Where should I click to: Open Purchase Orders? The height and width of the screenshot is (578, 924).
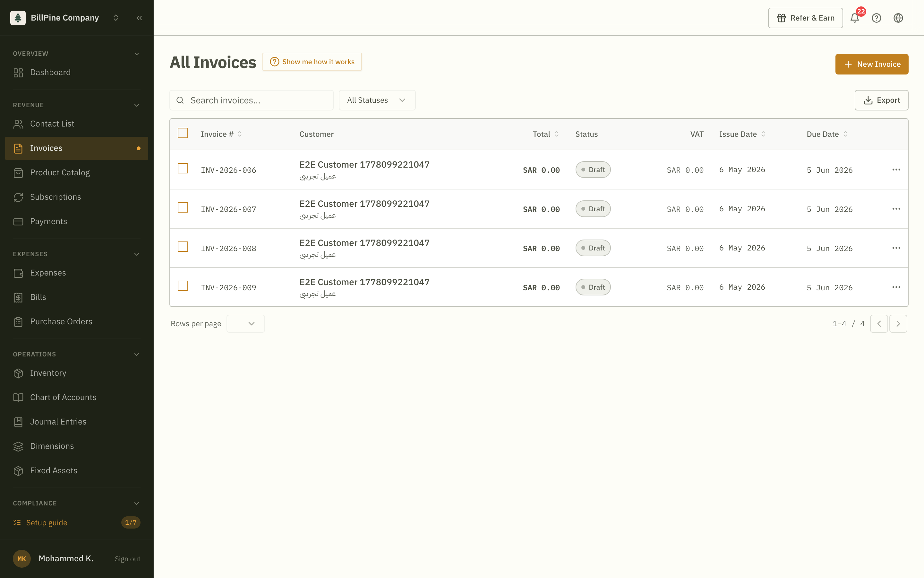(77, 322)
